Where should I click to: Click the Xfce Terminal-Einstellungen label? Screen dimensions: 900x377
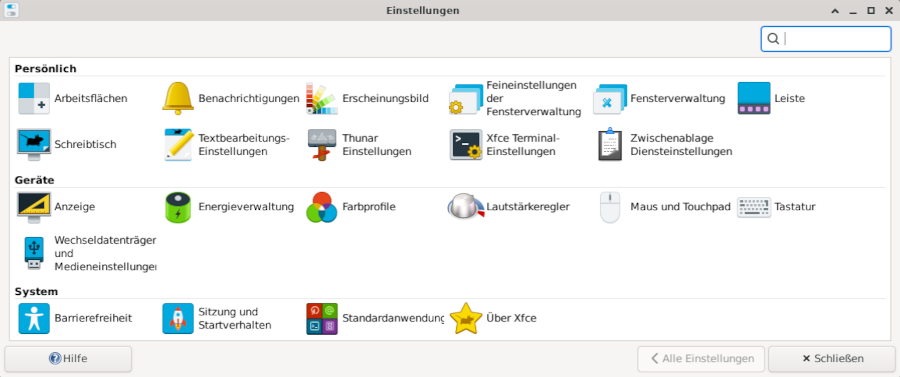click(x=522, y=145)
